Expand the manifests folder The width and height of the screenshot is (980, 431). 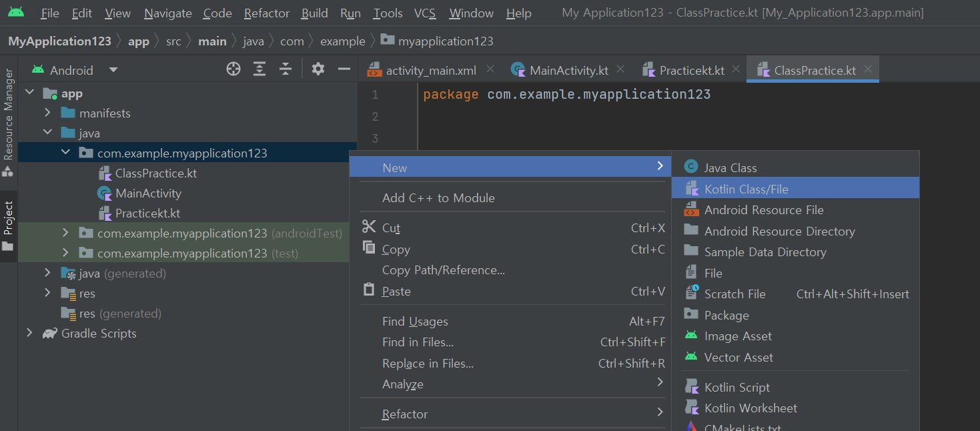(48, 113)
